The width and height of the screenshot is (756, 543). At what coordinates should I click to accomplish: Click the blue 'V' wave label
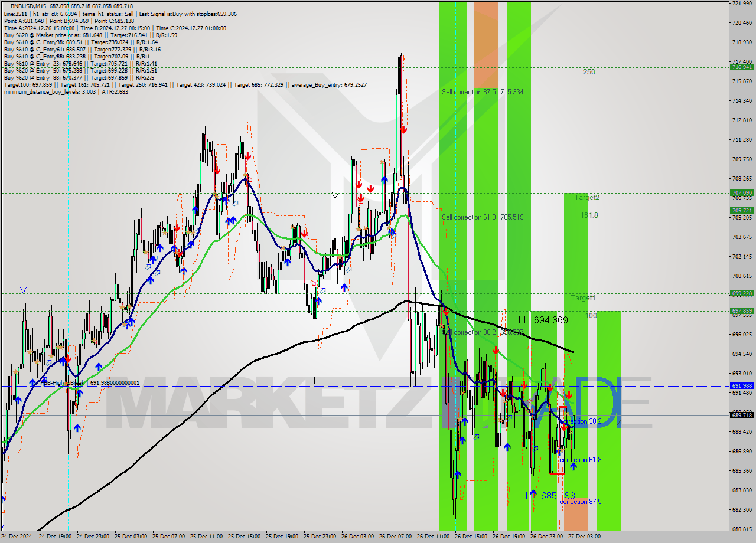coord(23,290)
